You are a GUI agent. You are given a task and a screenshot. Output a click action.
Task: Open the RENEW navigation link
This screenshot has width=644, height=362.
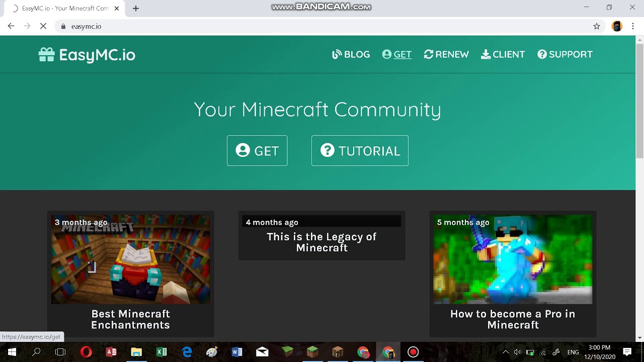click(x=446, y=54)
